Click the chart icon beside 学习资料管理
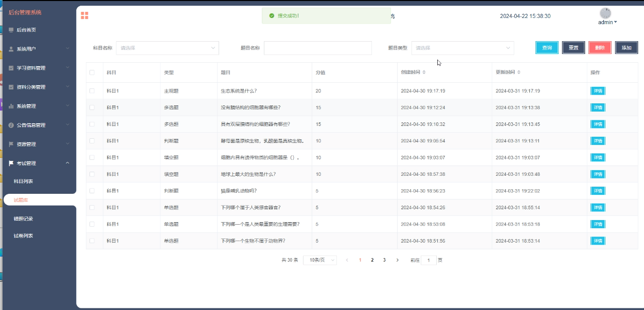 11,68
